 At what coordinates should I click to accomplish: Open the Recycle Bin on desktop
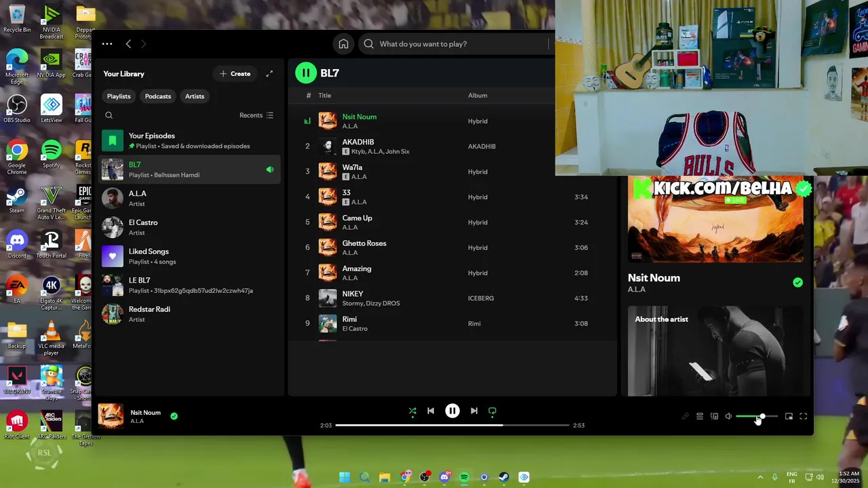point(17,19)
